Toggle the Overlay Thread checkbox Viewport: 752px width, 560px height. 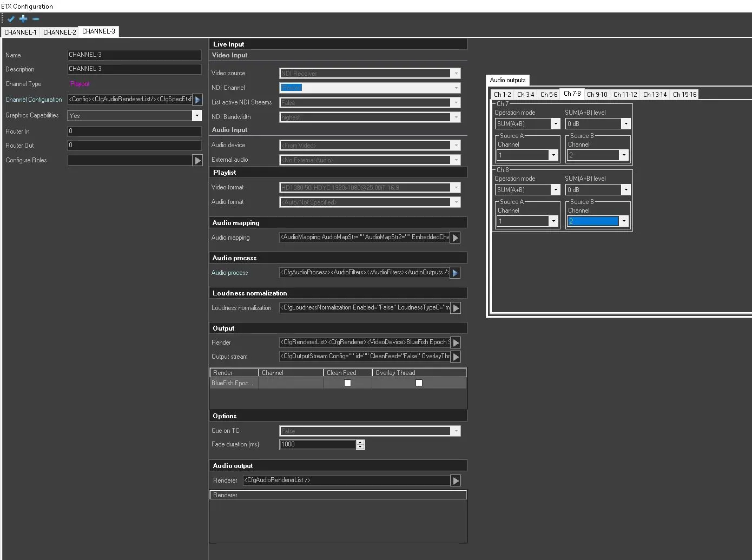pos(419,383)
